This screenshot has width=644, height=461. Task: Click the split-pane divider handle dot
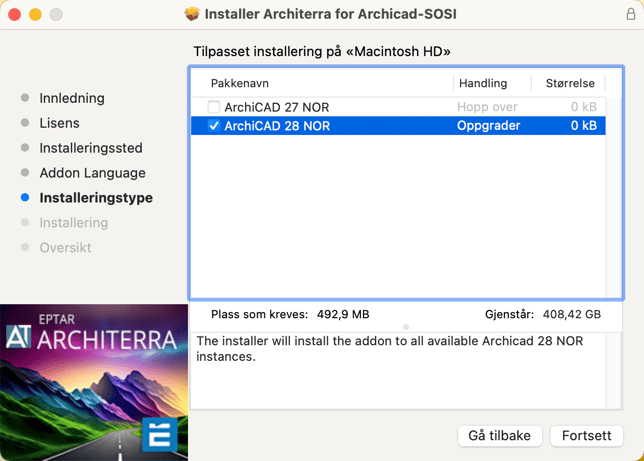pyautogui.click(x=406, y=327)
